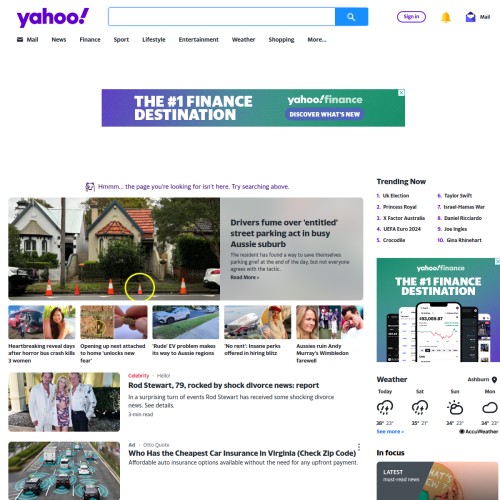500x500 pixels.
Task: Close the top finance banner ad
Action: [402, 92]
